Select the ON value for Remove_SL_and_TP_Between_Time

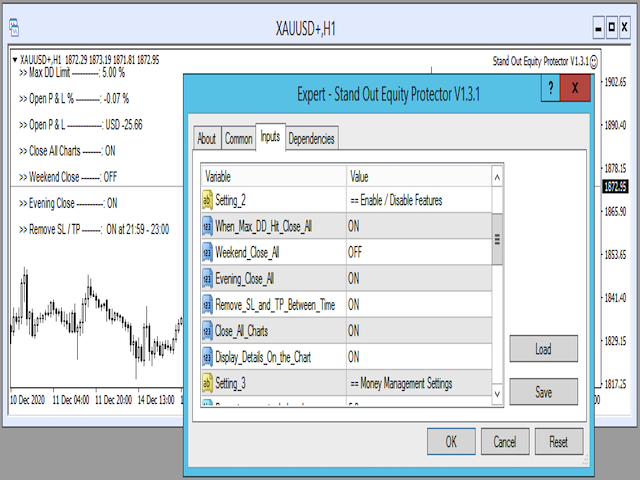pyautogui.click(x=419, y=305)
